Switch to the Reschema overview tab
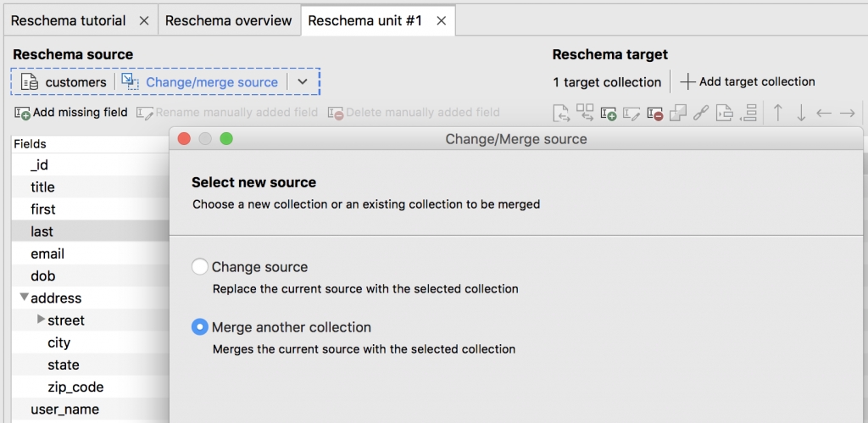 click(229, 21)
